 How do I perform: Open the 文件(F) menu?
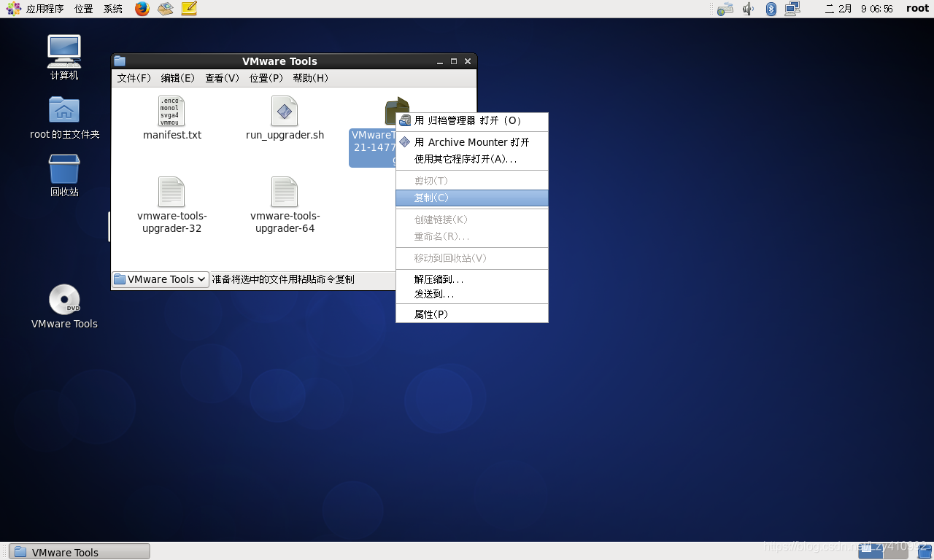[134, 78]
